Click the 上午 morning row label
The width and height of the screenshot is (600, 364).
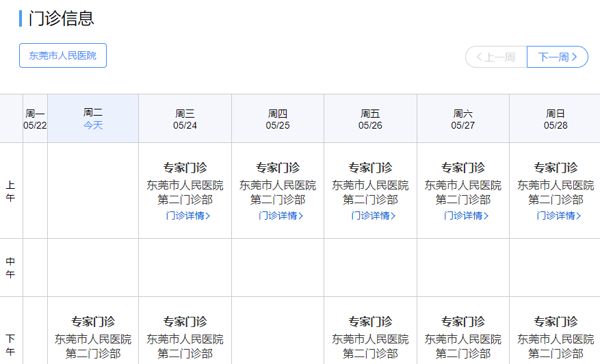pos(11,191)
